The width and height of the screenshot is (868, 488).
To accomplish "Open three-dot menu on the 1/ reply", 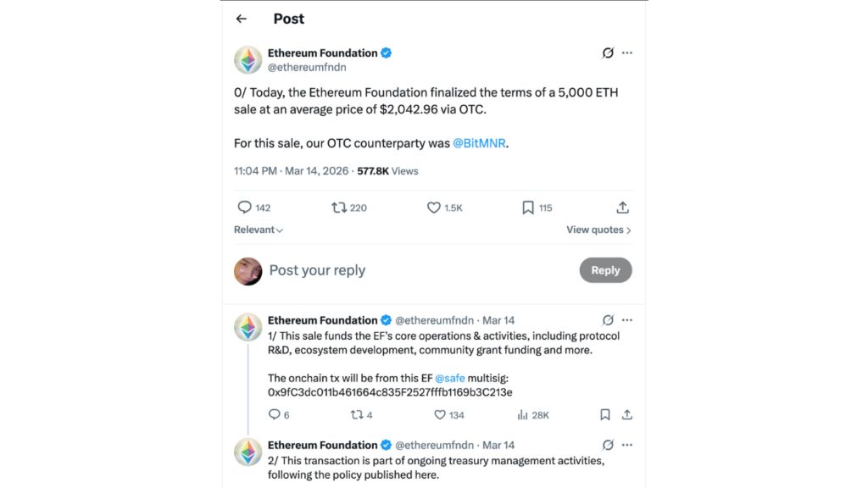I will [x=627, y=320].
